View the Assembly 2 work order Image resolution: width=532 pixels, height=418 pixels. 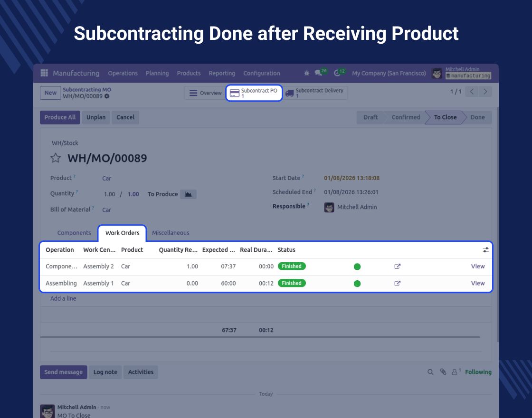(x=478, y=266)
